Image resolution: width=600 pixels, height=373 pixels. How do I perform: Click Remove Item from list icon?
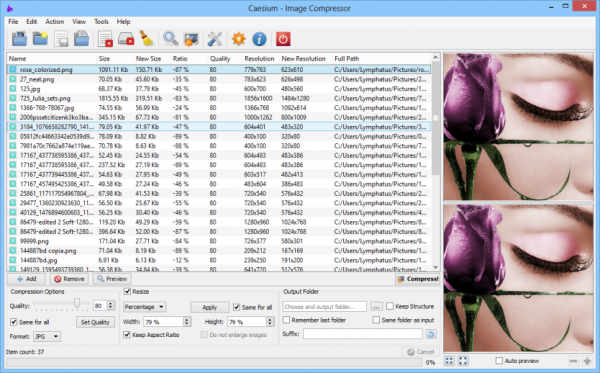coord(105,39)
